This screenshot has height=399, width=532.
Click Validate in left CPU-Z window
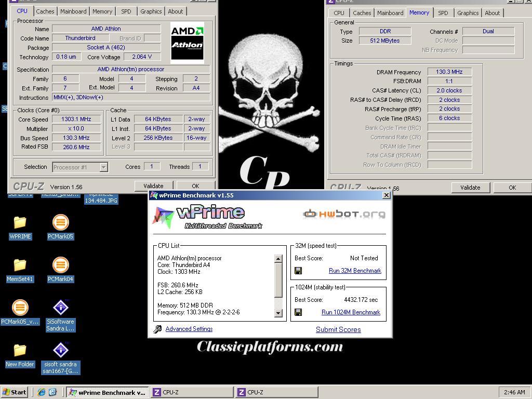pos(153,186)
